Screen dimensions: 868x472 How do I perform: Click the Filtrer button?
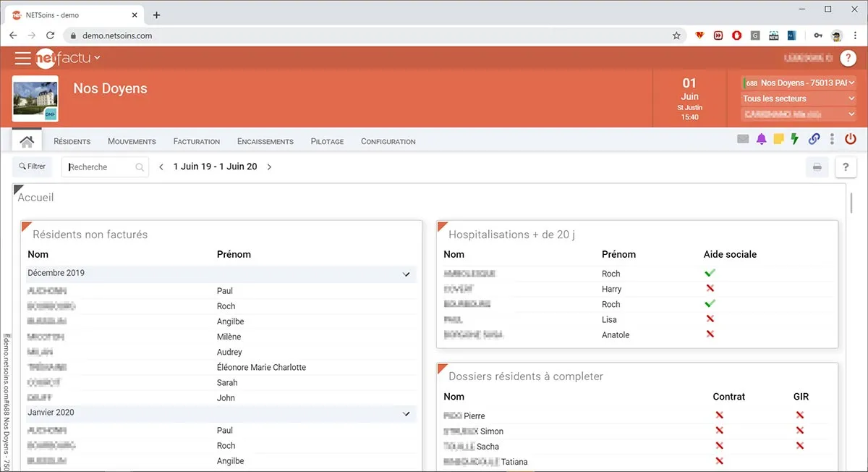[33, 167]
